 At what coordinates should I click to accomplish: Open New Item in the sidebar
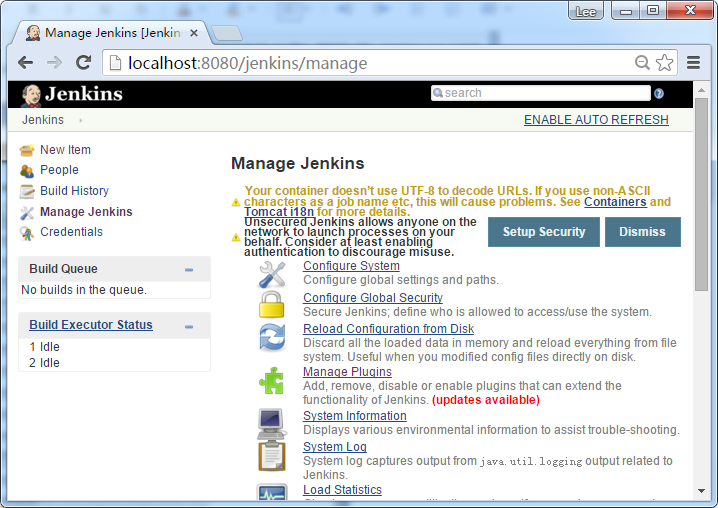pos(65,150)
